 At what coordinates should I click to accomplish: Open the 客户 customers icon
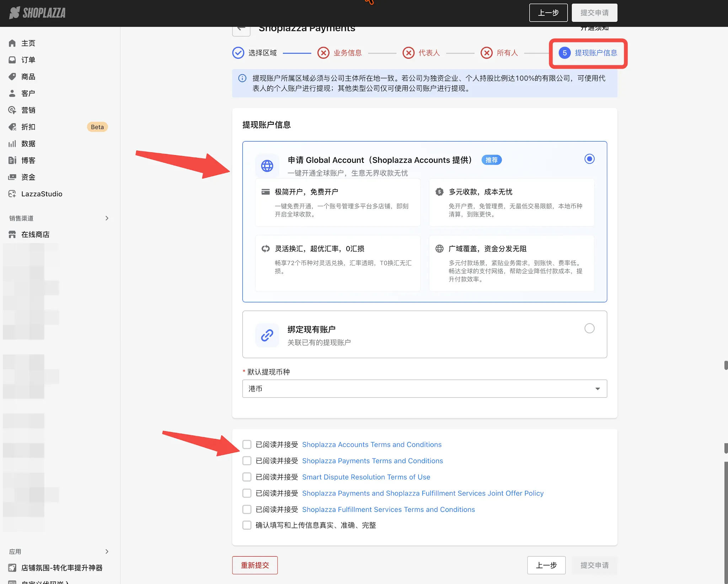(12, 93)
